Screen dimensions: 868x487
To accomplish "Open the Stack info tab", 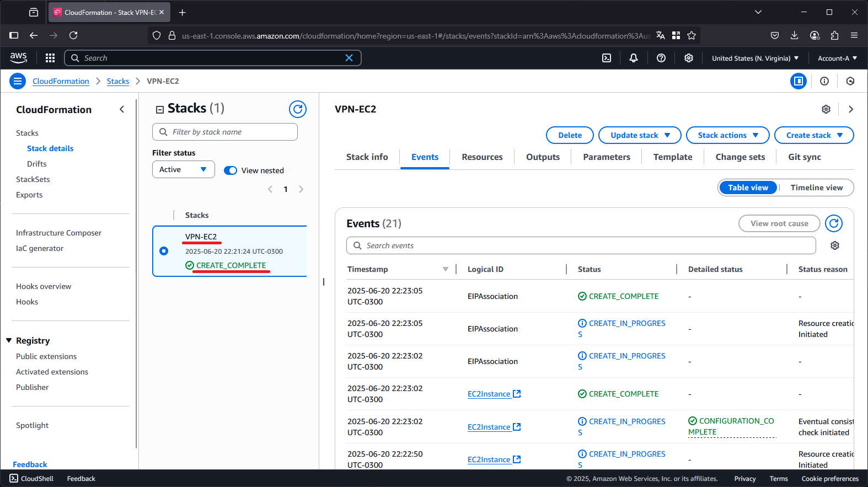I will tap(367, 157).
